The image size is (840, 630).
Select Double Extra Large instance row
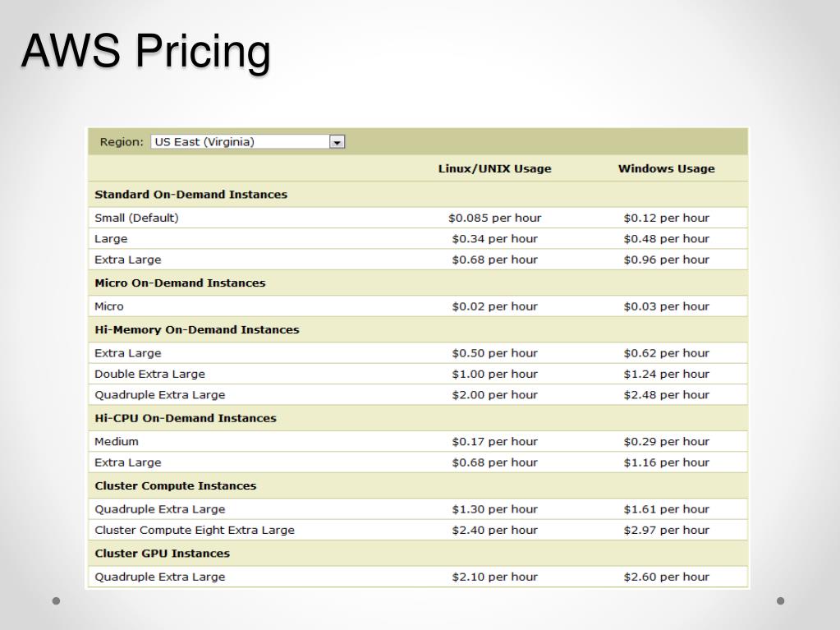(418, 374)
